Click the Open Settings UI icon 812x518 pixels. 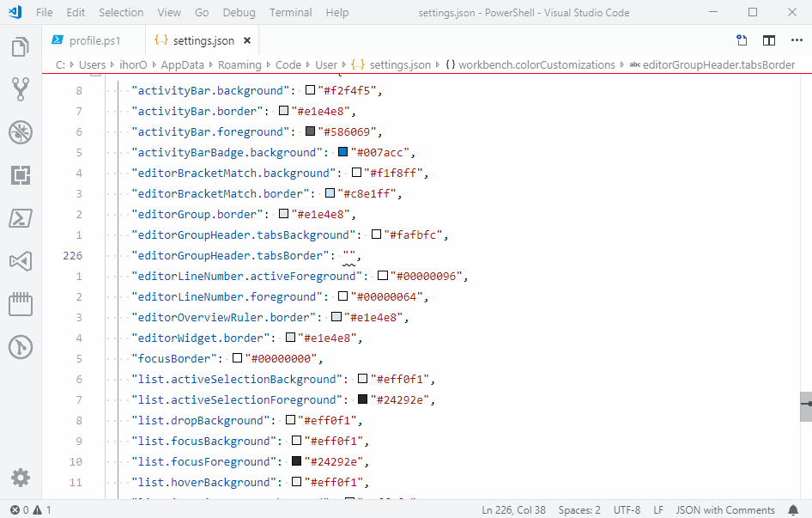[x=742, y=40]
